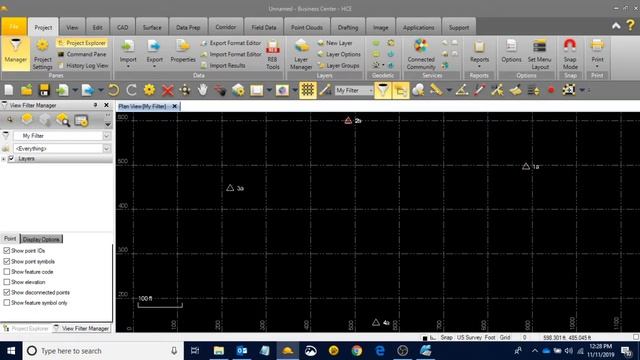Screen dimensions: 640x360
Task: Open the Layer Manager
Action: pyautogui.click(x=301, y=54)
